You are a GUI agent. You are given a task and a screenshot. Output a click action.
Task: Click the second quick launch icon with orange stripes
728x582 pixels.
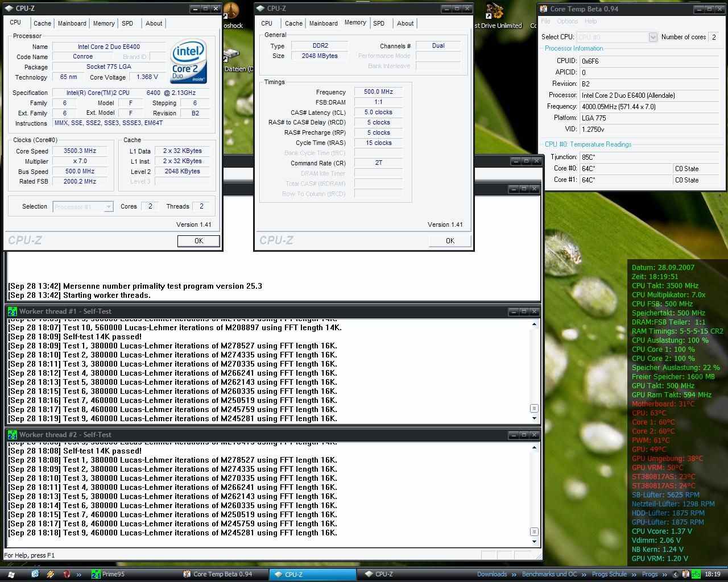50,574
